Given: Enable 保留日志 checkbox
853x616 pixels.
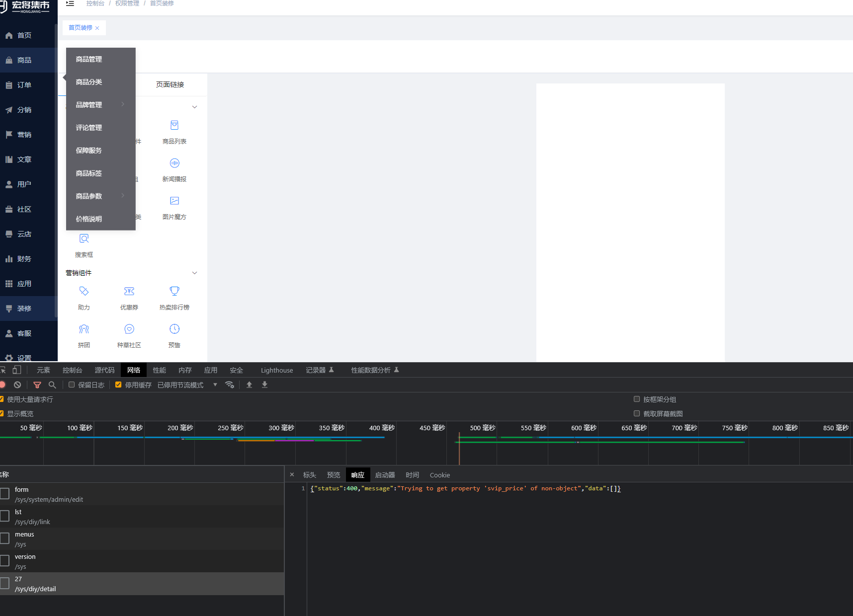Looking at the screenshot, I should point(72,385).
